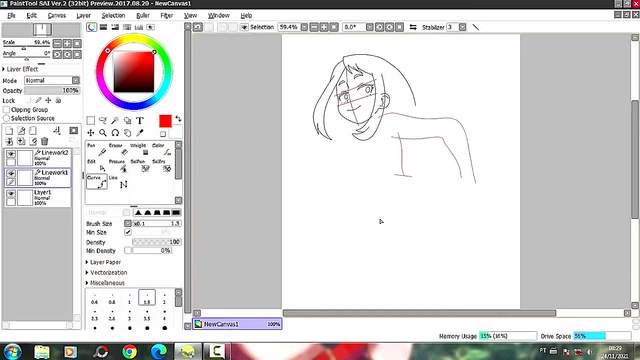640x360 pixels.
Task: Choose the rectangular selection tool
Action: pyautogui.click(x=91, y=120)
